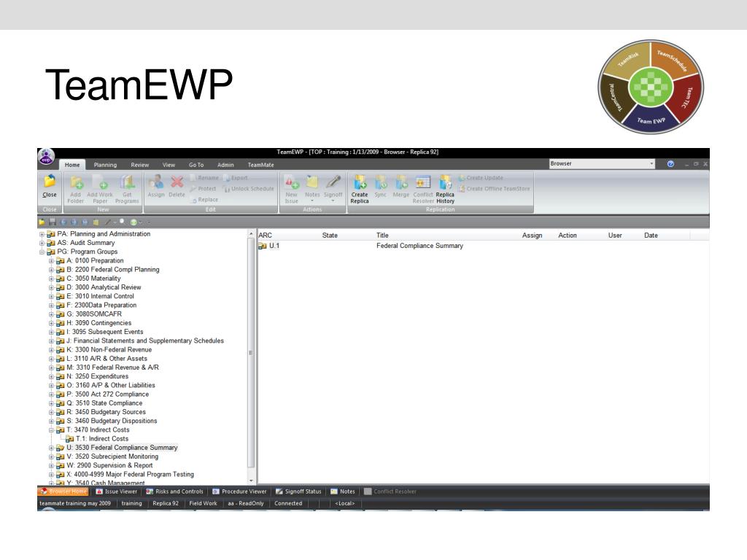Screen dimensions: 747x560
Task: Open the Signoff dropdown arrow in ribbon
Action: [x=333, y=201]
